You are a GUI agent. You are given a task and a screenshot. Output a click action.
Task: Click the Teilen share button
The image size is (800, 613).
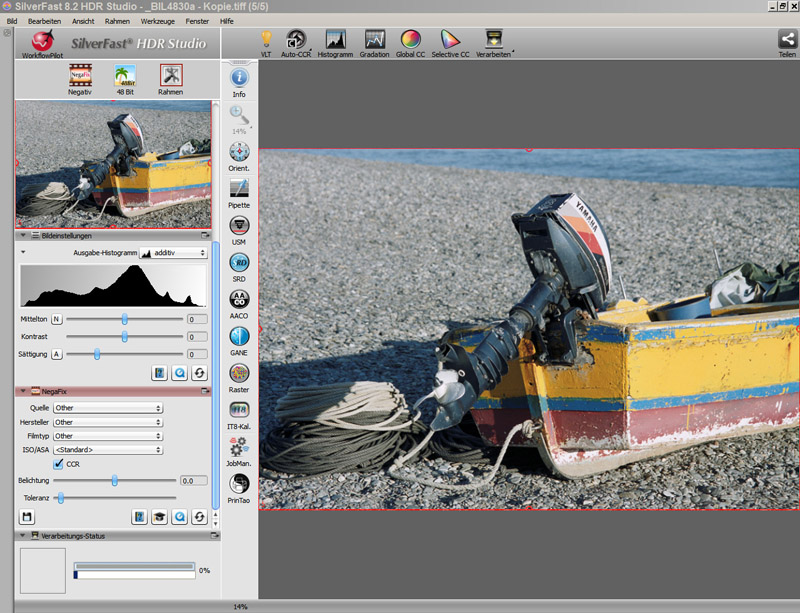point(787,40)
